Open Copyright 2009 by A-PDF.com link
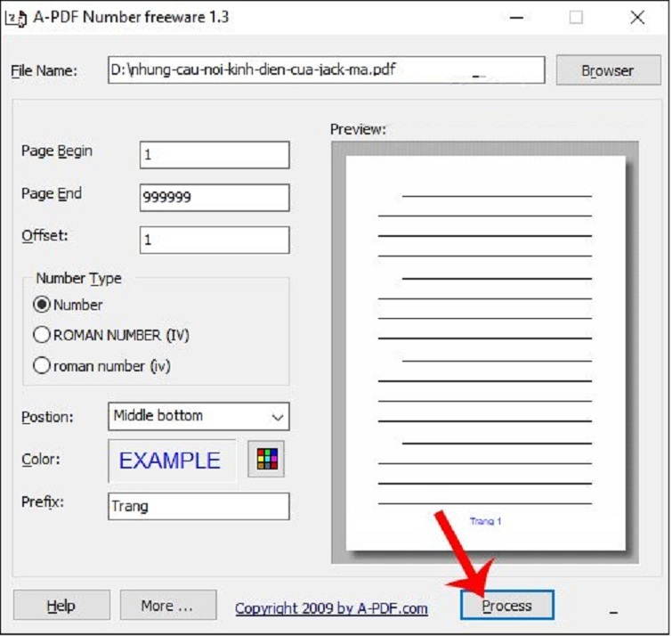The height and width of the screenshot is (636, 672). click(x=331, y=608)
